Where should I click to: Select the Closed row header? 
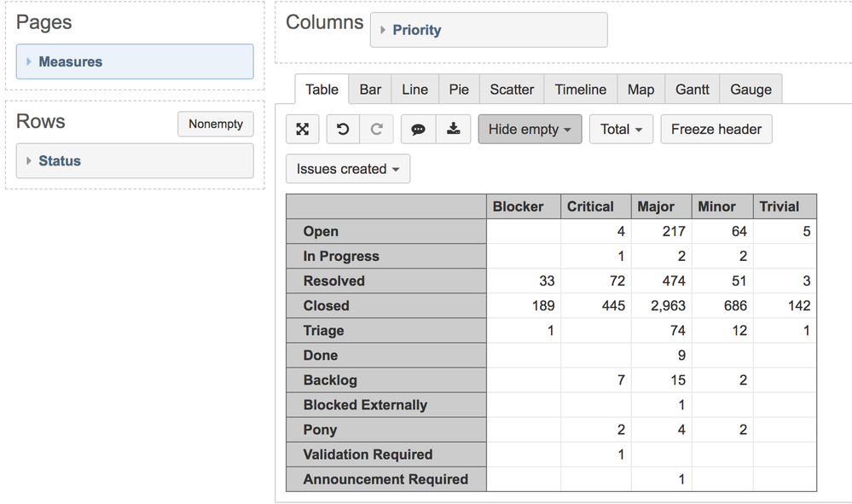coord(386,306)
